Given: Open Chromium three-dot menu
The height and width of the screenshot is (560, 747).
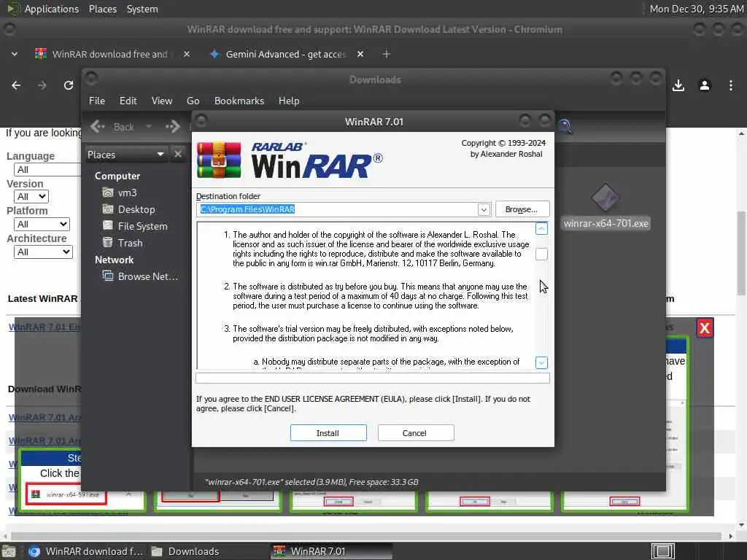Looking at the screenshot, I should coord(731,85).
